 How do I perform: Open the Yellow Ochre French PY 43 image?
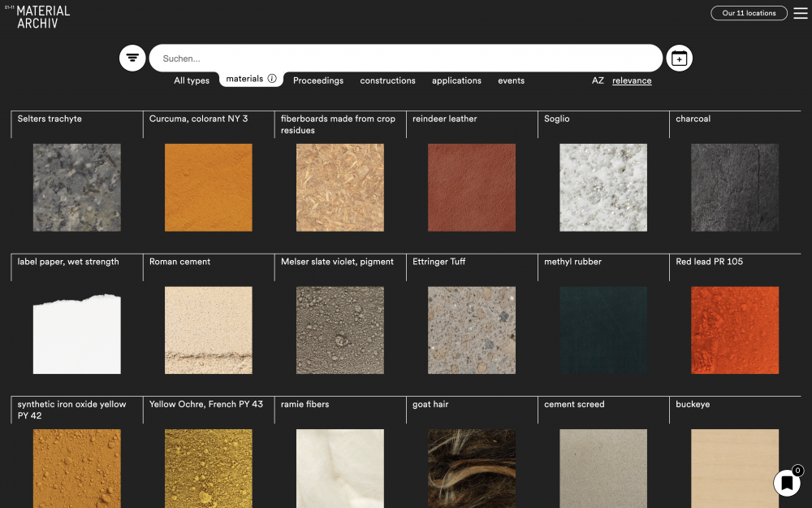point(208,469)
